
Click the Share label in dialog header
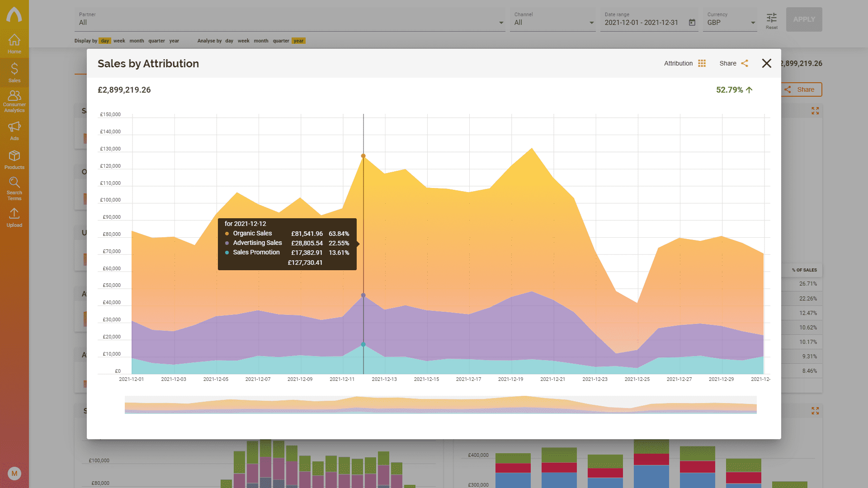(x=728, y=63)
